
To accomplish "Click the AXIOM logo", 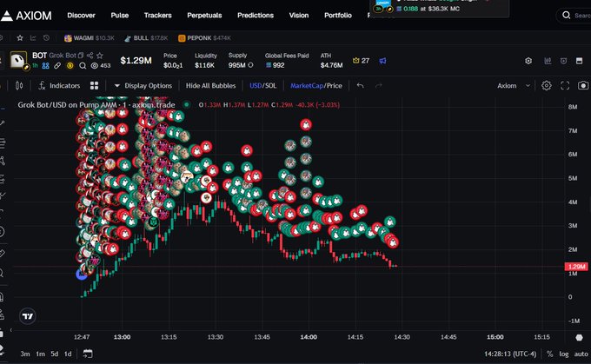I will coord(26,16).
